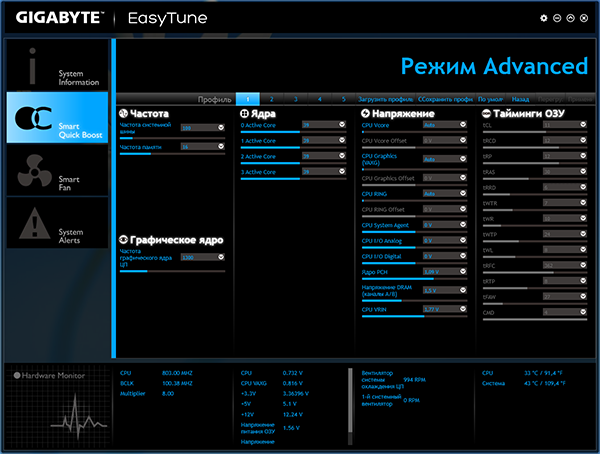Open CPU I/O Analog dropdown
This screenshot has width=600, height=454.
click(x=463, y=240)
